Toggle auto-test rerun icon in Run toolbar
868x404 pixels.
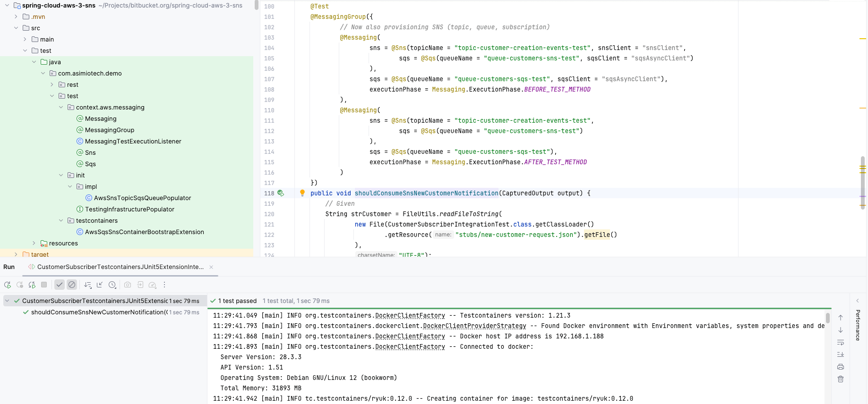tap(32, 285)
